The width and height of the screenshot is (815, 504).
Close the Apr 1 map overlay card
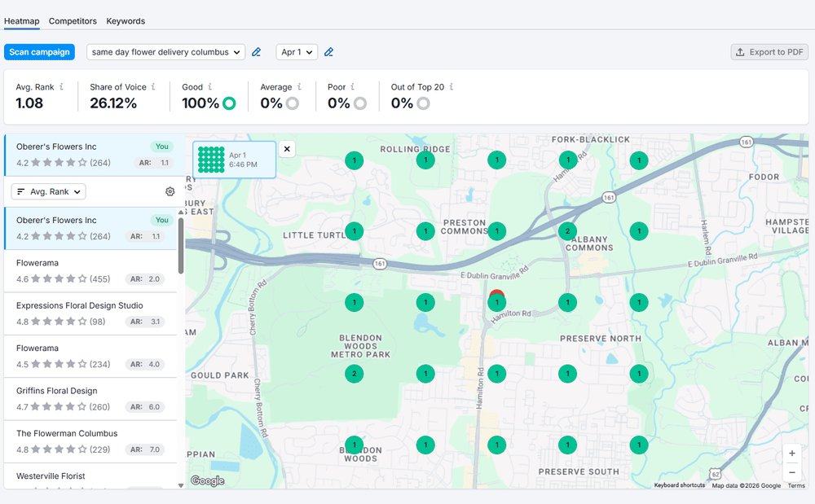(287, 149)
